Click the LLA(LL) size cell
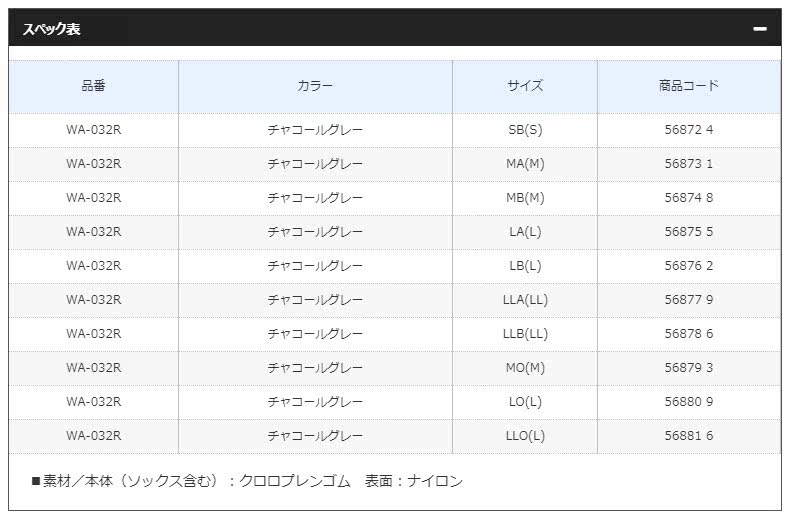This screenshot has width=790, height=526. click(x=525, y=300)
